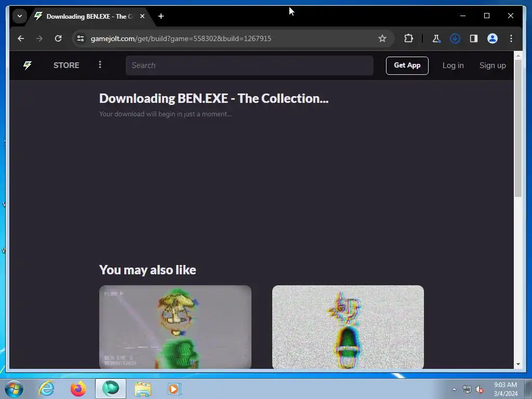Click the vertical scrollbar thumb
The height and width of the screenshot is (399, 532).
coord(518,128)
